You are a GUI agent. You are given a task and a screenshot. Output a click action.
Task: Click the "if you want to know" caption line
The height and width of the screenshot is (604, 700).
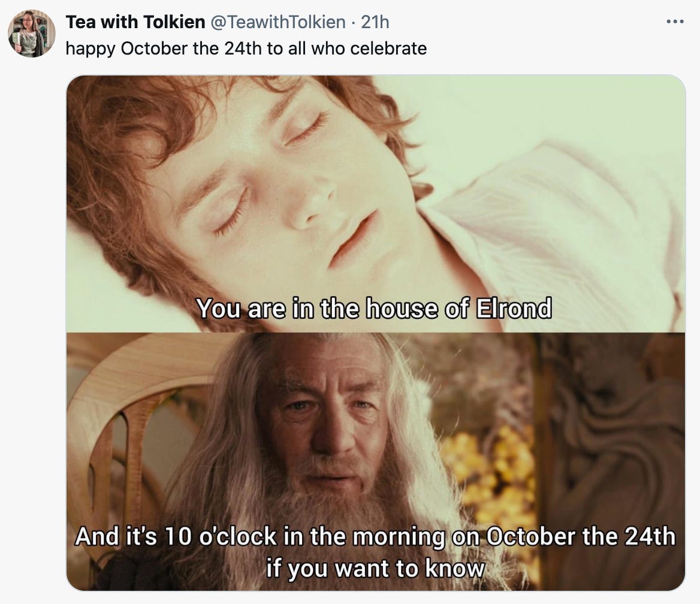click(375, 568)
